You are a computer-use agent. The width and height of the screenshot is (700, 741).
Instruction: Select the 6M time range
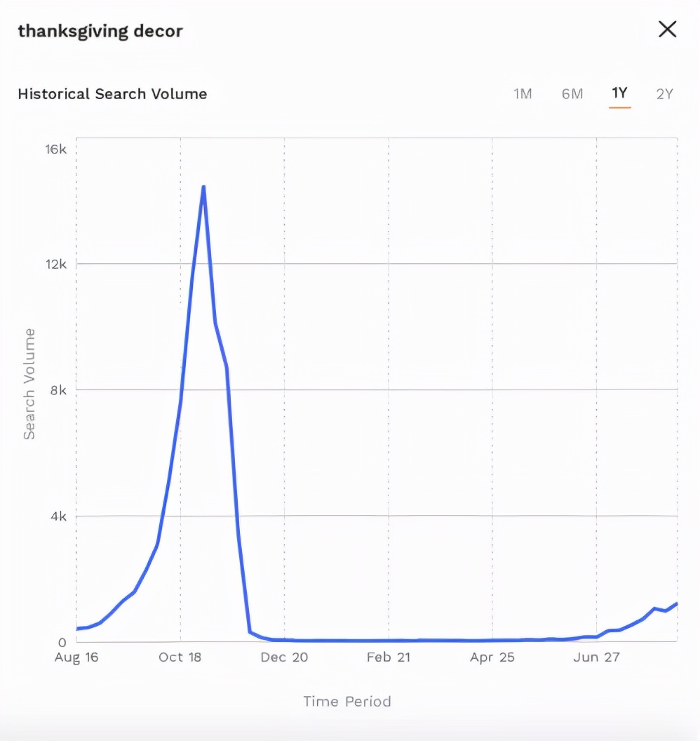coord(572,93)
